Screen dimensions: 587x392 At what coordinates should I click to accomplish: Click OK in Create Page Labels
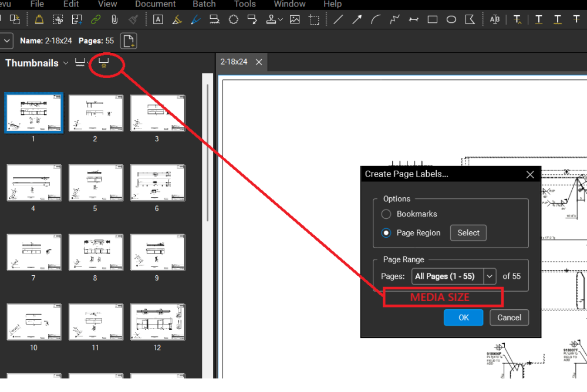click(464, 317)
